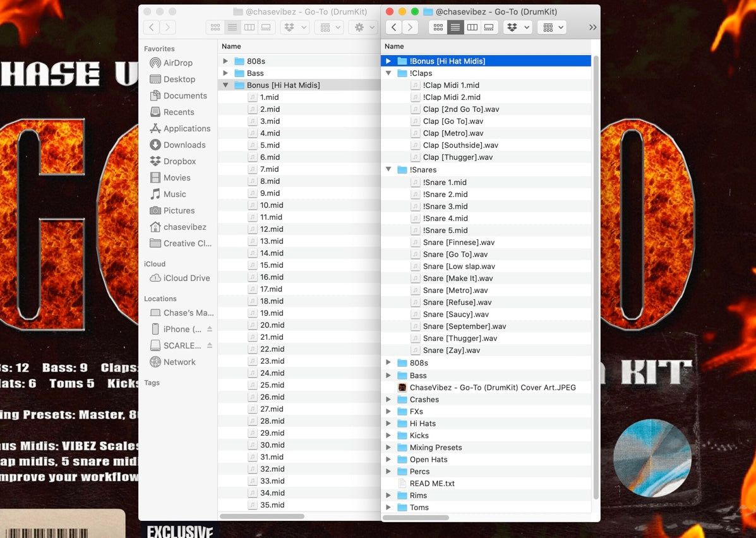Select the iPhone device under Locations

pos(176,329)
